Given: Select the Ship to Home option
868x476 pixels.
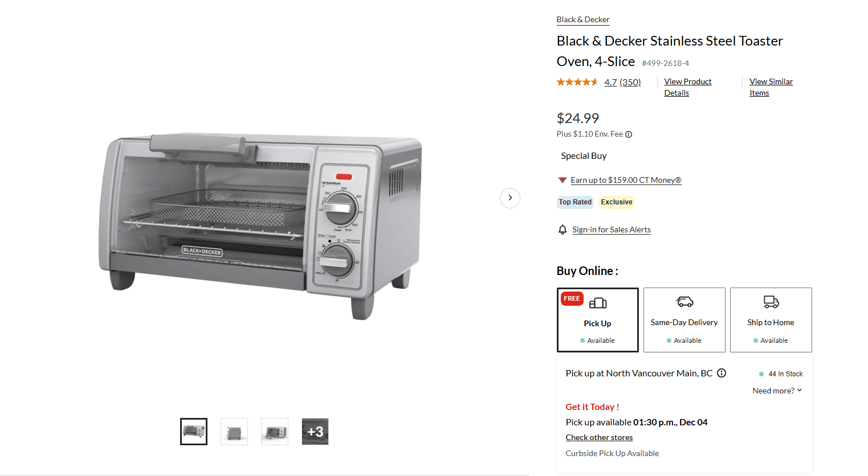Looking at the screenshot, I should click(771, 320).
